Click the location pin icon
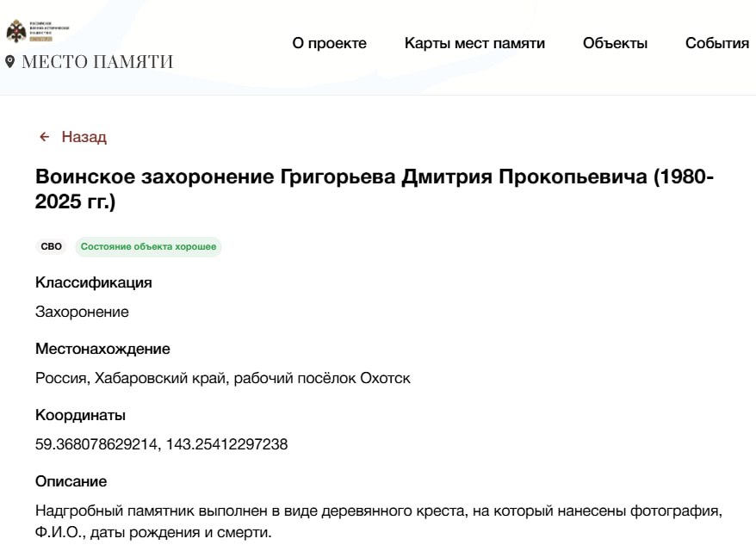The width and height of the screenshot is (756, 545). (x=10, y=62)
